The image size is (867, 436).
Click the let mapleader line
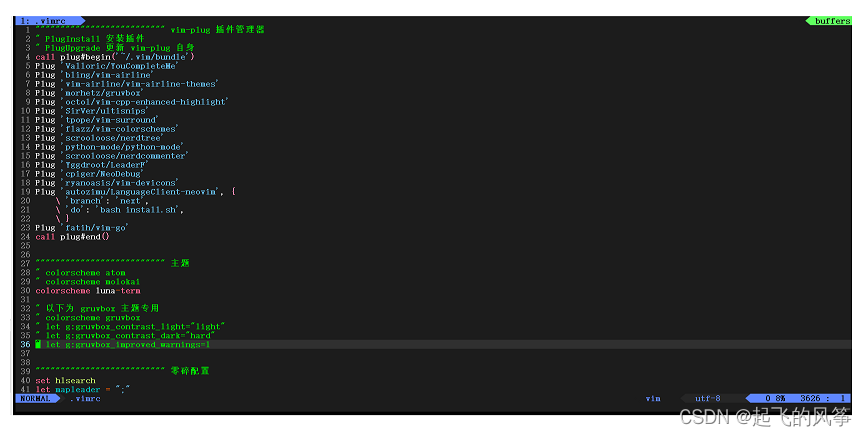pyautogui.click(x=82, y=390)
